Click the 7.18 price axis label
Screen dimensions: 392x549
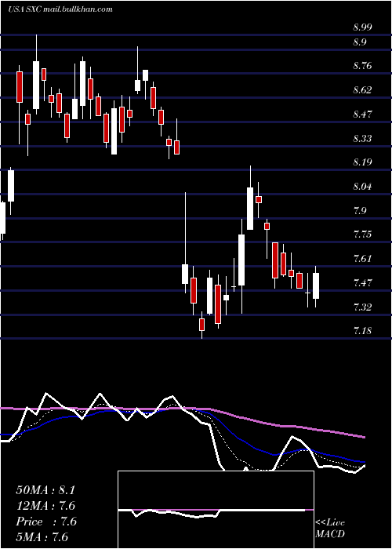click(362, 331)
